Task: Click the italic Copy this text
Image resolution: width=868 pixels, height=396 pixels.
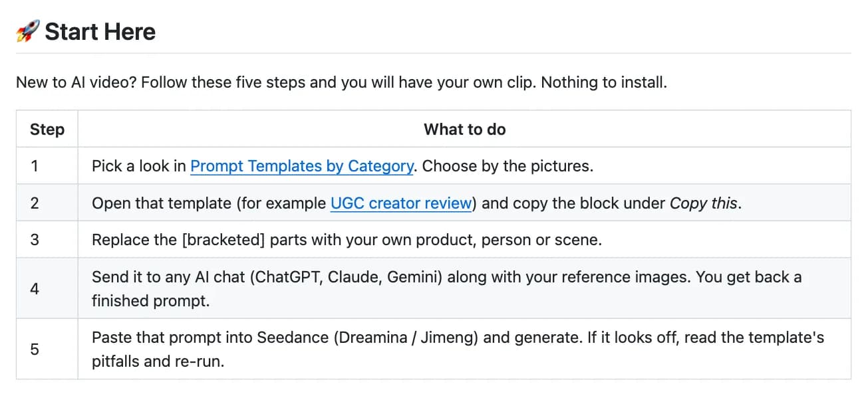Action: pos(703,203)
